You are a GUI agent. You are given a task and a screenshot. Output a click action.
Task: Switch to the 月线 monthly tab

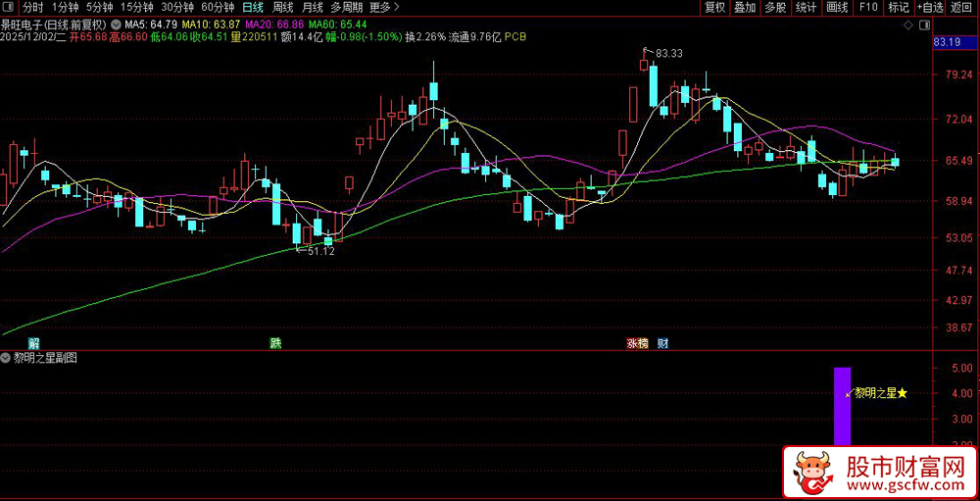tap(313, 8)
